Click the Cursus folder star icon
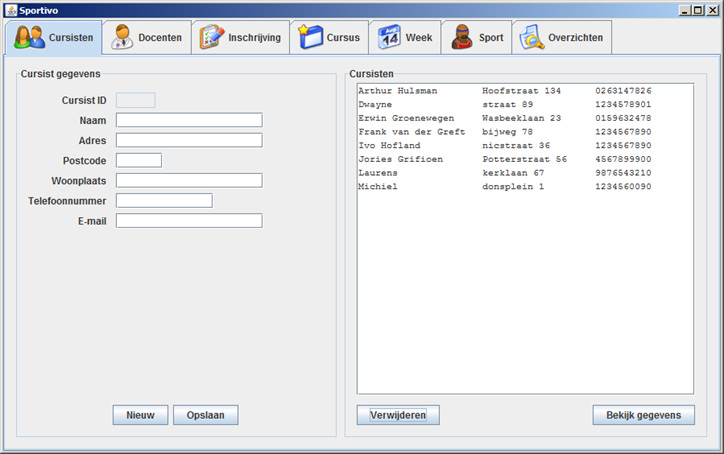Viewport: 724px width, 454px height. 310,38
